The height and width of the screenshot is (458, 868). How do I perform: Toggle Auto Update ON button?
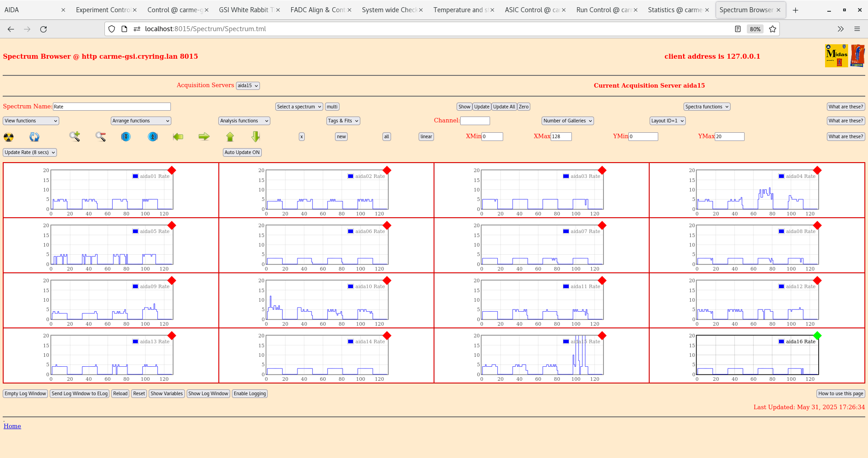point(242,152)
